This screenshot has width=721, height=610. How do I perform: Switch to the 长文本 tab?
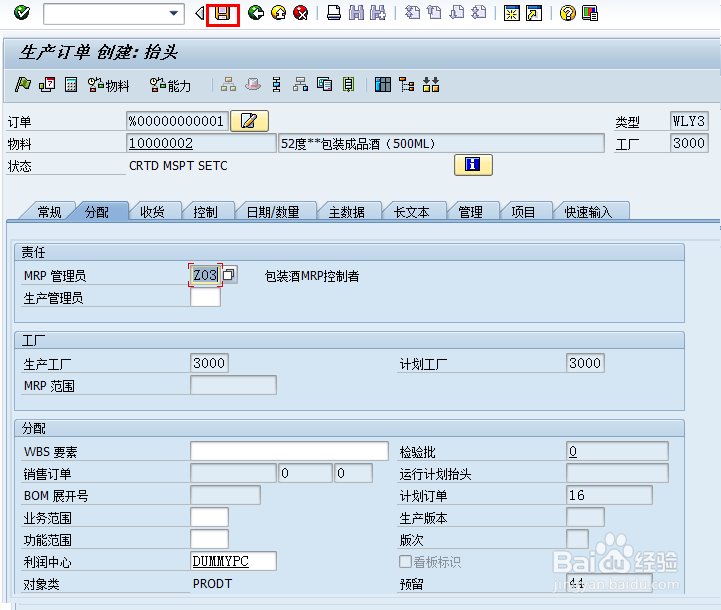click(x=412, y=212)
